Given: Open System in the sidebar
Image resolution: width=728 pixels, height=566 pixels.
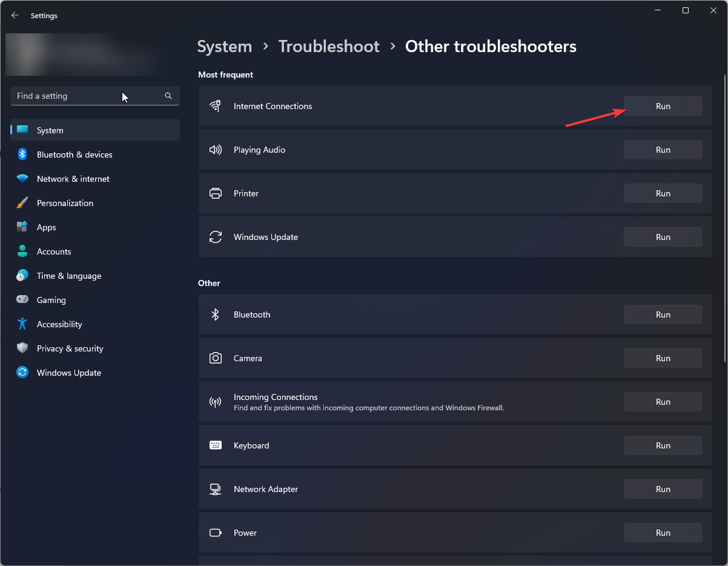Looking at the screenshot, I should tap(95, 130).
